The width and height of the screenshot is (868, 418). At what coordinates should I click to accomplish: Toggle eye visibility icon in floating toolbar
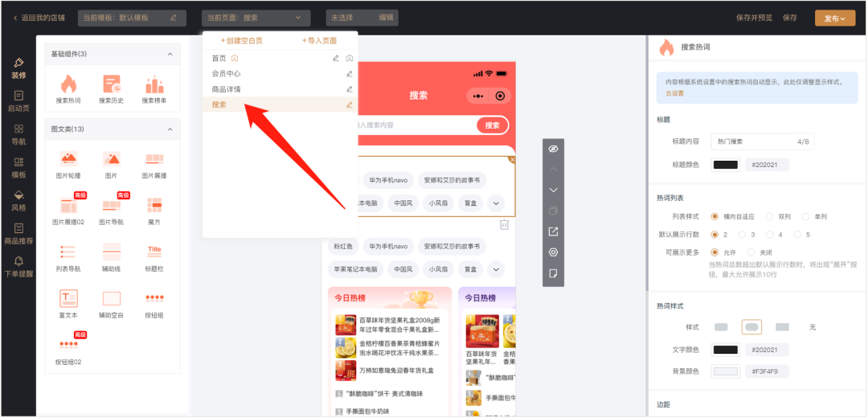553,149
